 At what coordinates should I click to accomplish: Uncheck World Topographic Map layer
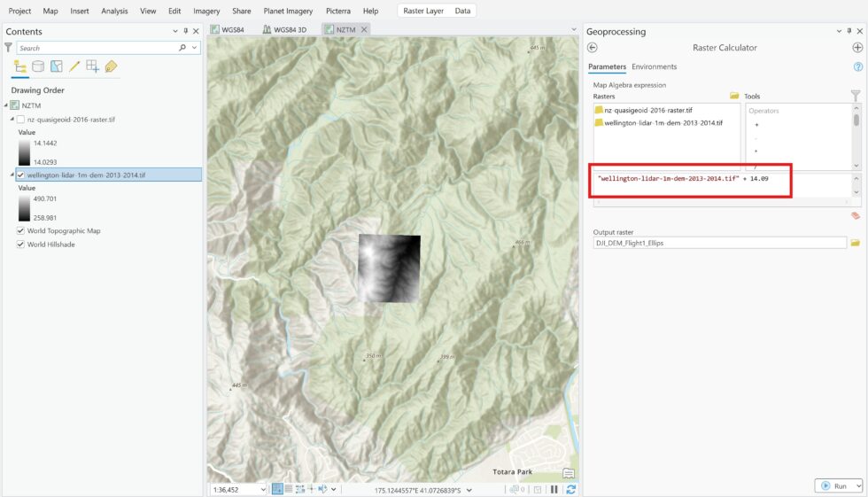click(x=20, y=231)
